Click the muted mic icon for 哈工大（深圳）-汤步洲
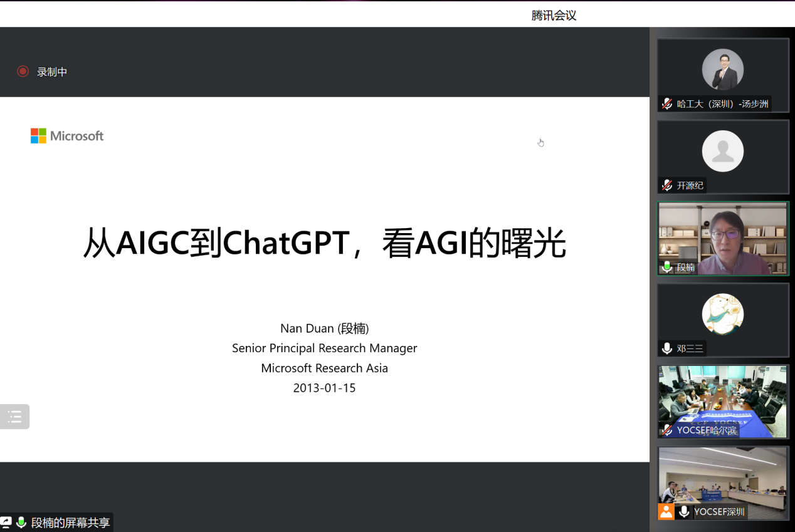Viewport: 795px width, 532px height. click(x=667, y=104)
